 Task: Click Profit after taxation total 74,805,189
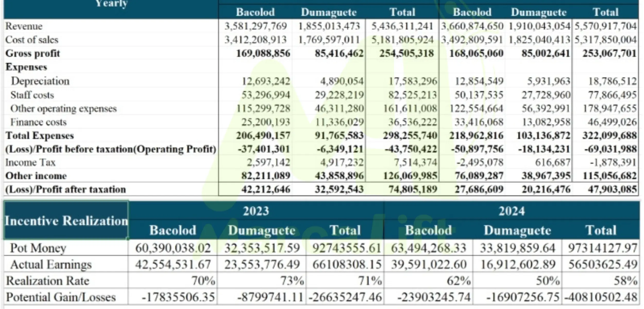click(413, 190)
